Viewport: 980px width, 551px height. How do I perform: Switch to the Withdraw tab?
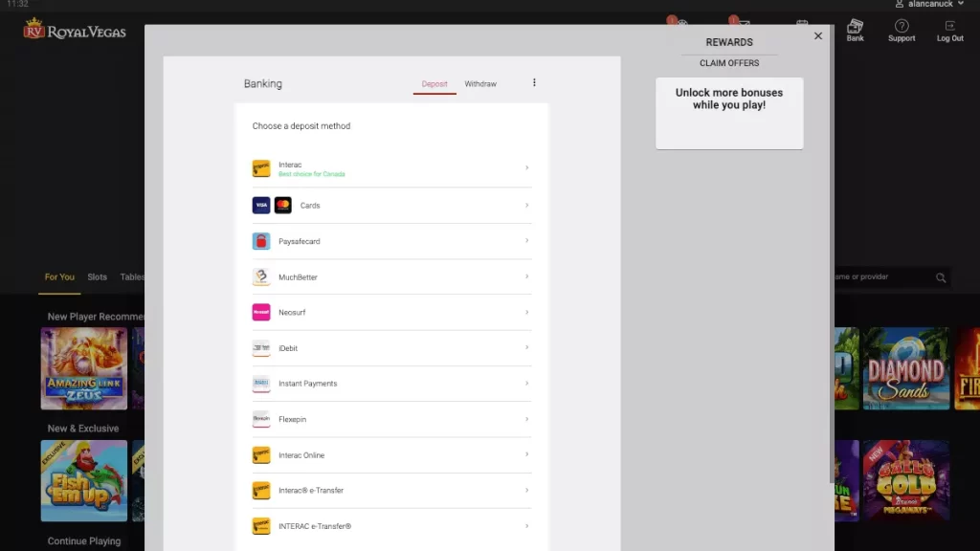(x=480, y=84)
